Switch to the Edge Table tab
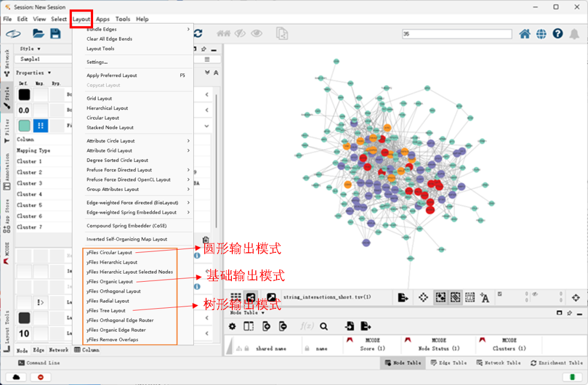Screen dimensions: 588x385 (x=449, y=363)
